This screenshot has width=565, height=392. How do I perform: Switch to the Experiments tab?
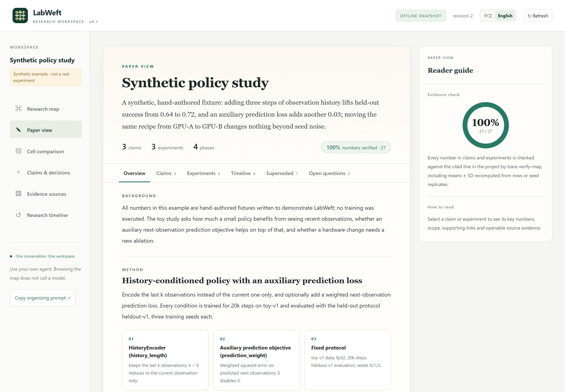[203, 173]
